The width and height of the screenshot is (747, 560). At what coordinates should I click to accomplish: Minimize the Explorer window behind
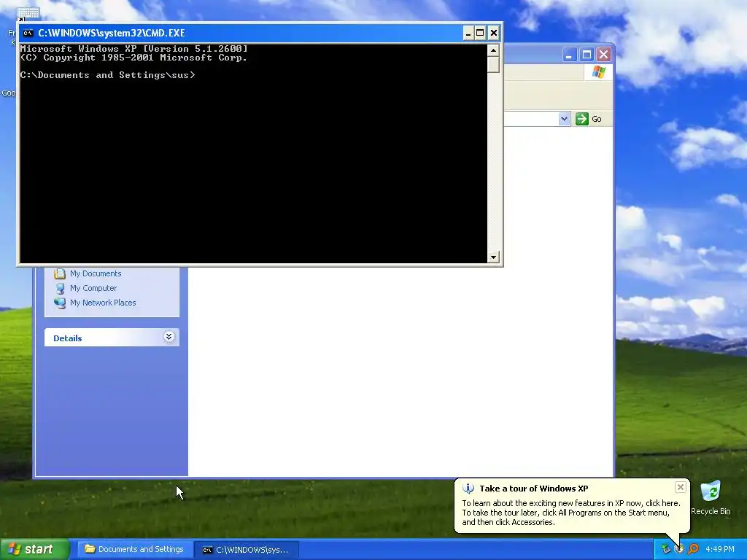569,55
